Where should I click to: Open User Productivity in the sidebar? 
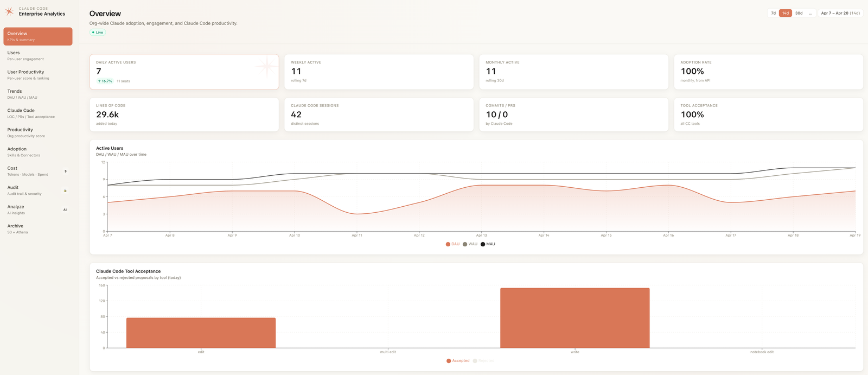(x=38, y=75)
